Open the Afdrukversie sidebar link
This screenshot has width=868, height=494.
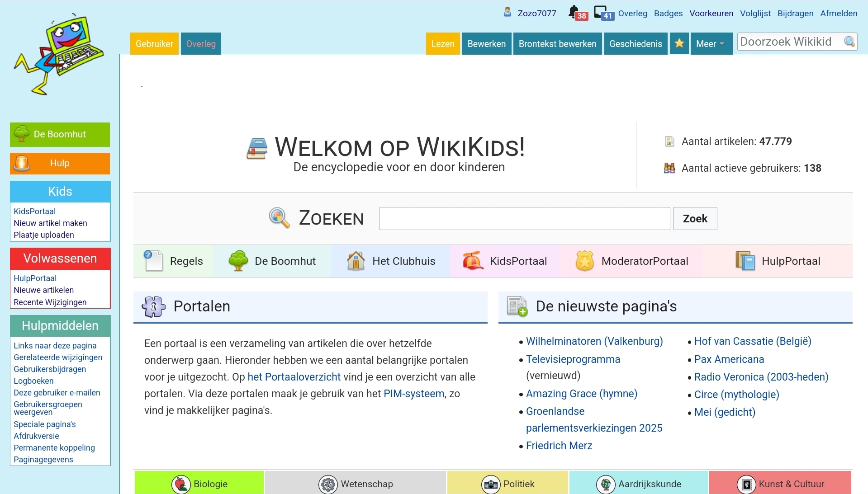click(x=36, y=436)
